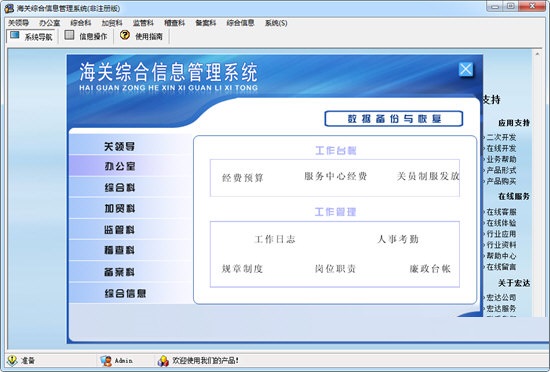Click 宏达公司 link
550x372 pixels.
(501, 297)
